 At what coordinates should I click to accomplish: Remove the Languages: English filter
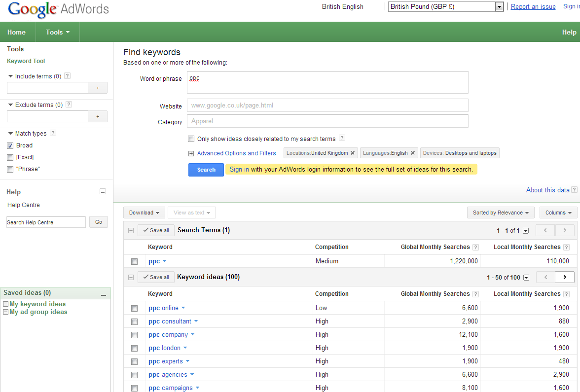412,153
